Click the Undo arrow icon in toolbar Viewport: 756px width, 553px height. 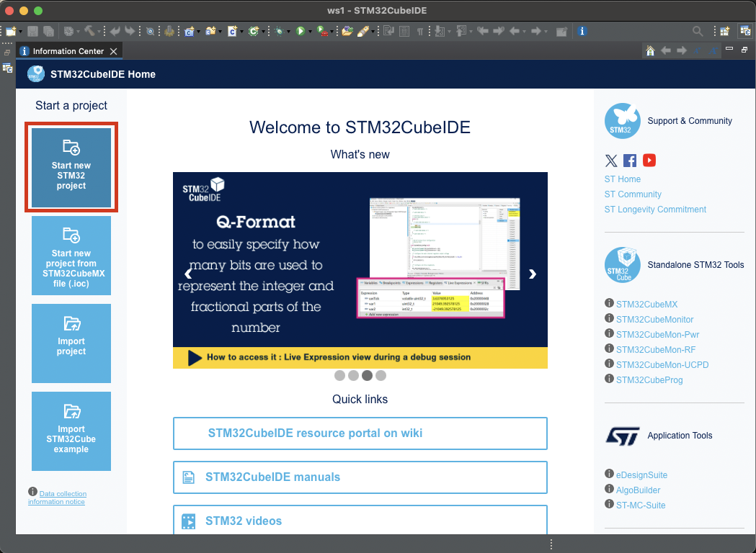pos(115,31)
